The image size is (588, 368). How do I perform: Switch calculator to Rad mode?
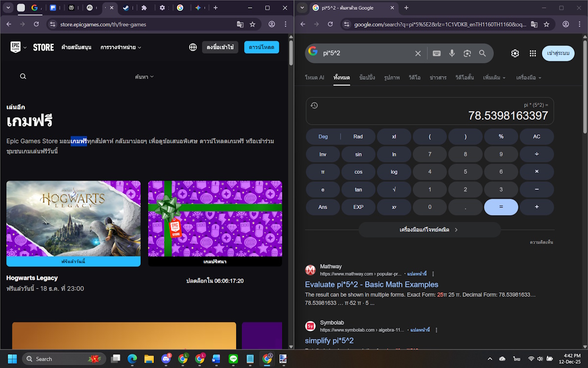point(358,136)
